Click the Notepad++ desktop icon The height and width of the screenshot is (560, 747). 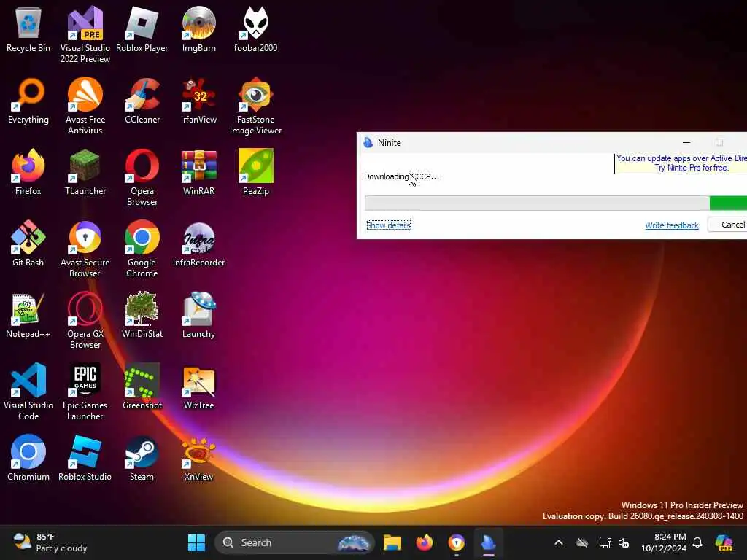(28, 315)
